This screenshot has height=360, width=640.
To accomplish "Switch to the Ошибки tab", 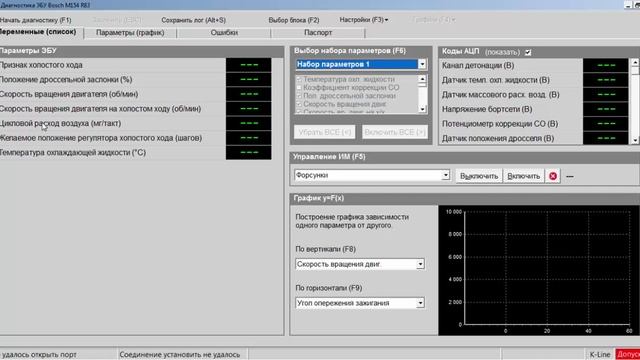I will [x=224, y=33].
